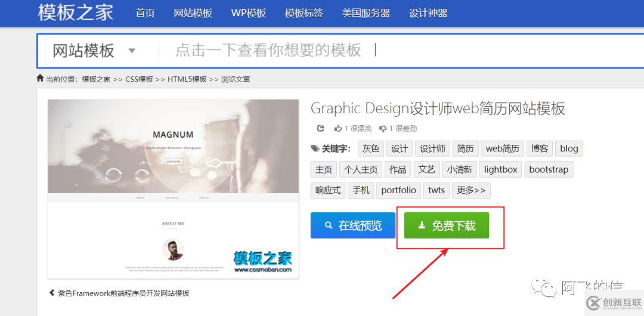The width and height of the screenshot is (644, 316).
Task: Click the portfolio keyword tag
Action: coord(398,190)
